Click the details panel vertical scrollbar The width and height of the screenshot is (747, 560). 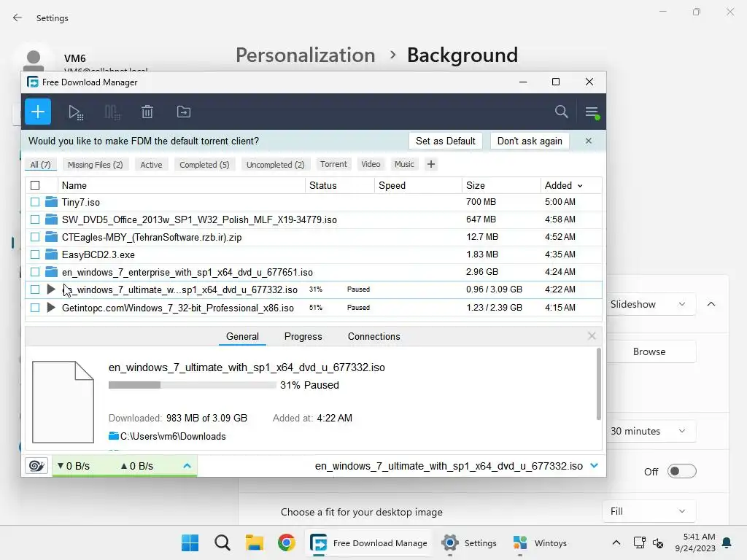(598, 384)
